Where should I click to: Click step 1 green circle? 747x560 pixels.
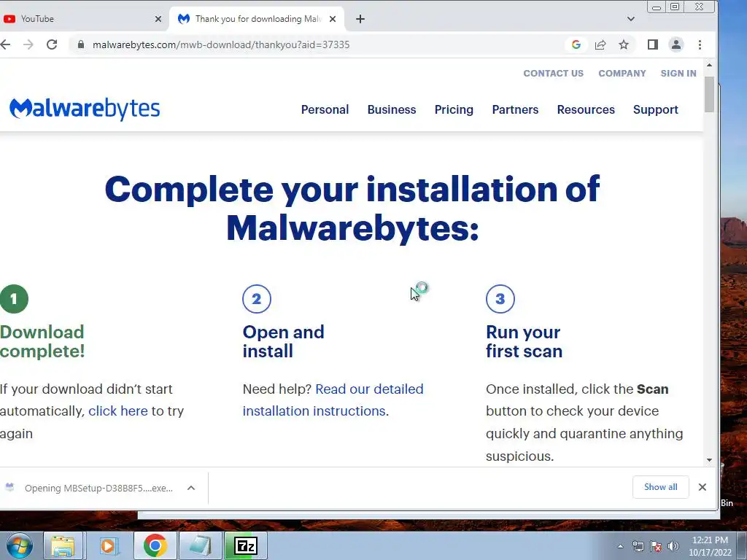point(14,299)
